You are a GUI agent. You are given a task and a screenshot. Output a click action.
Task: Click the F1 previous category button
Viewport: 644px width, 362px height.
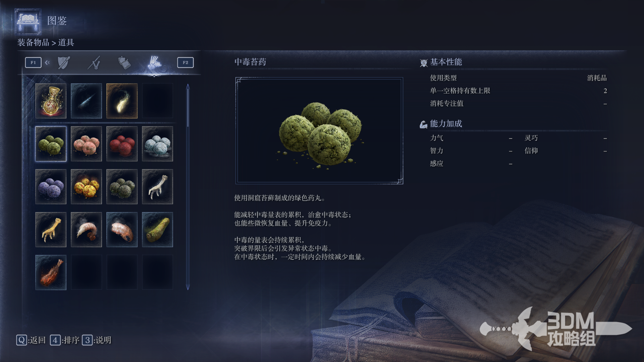33,62
